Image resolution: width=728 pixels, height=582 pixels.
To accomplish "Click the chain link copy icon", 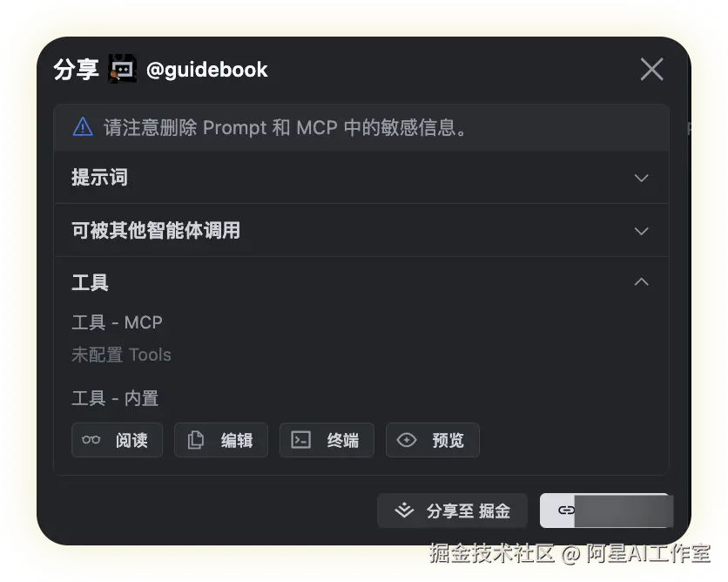I will [x=566, y=511].
